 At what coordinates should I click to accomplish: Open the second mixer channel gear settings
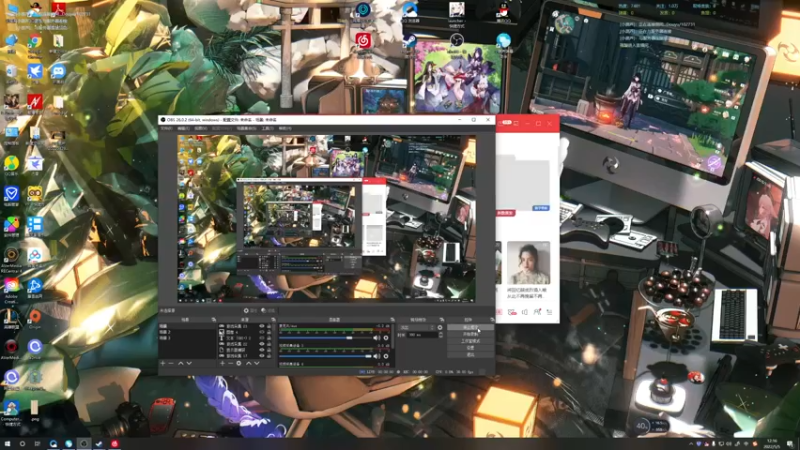(386, 356)
